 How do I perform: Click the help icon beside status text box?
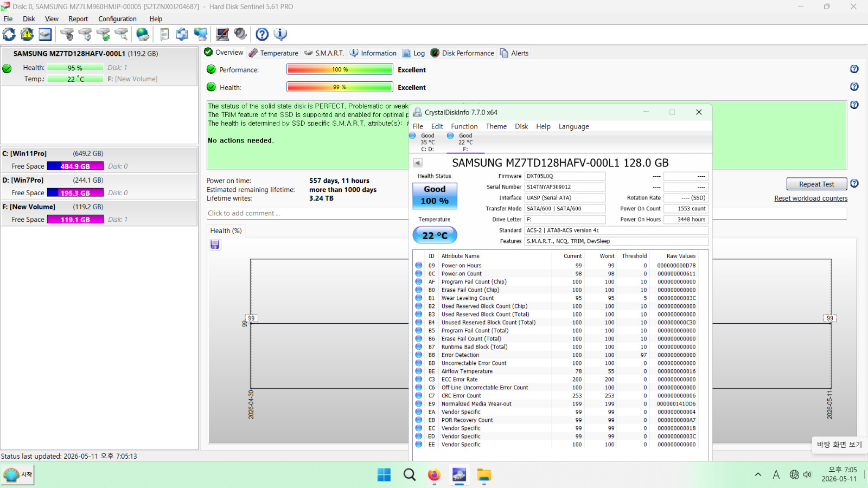coord(854,105)
